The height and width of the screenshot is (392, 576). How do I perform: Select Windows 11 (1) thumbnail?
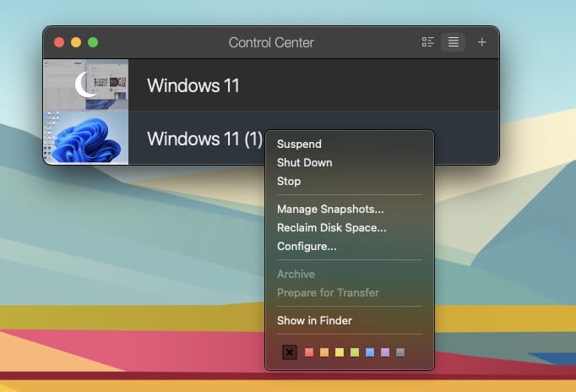tap(86, 138)
